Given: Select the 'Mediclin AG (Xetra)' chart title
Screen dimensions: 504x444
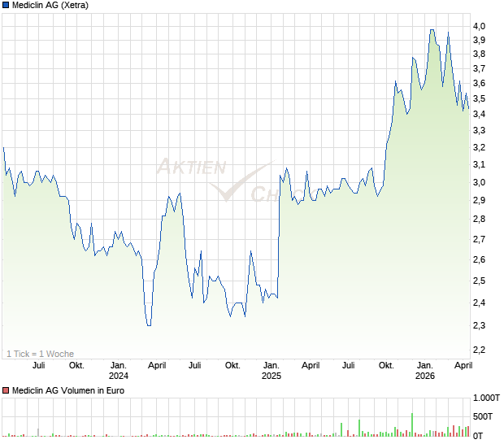Looking at the screenshot, I should click(50, 5).
